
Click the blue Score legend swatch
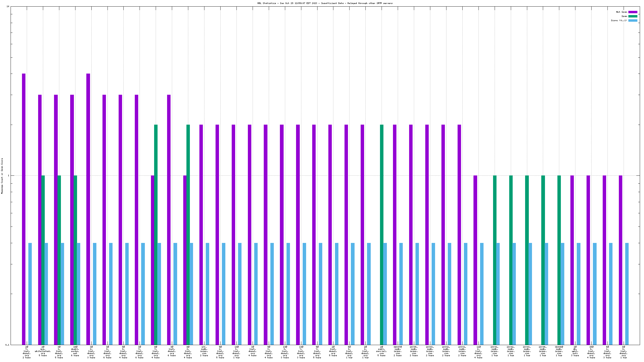(633, 20)
